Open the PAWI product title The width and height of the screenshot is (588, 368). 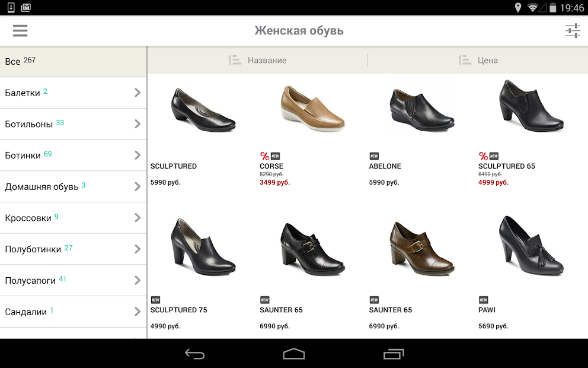[x=487, y=310]
